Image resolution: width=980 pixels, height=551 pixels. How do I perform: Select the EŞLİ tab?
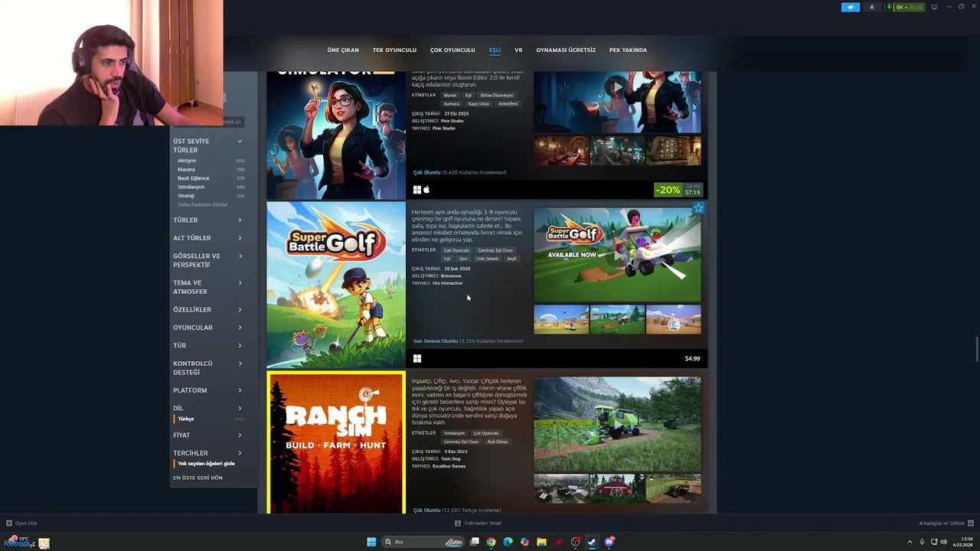point(495,50)
